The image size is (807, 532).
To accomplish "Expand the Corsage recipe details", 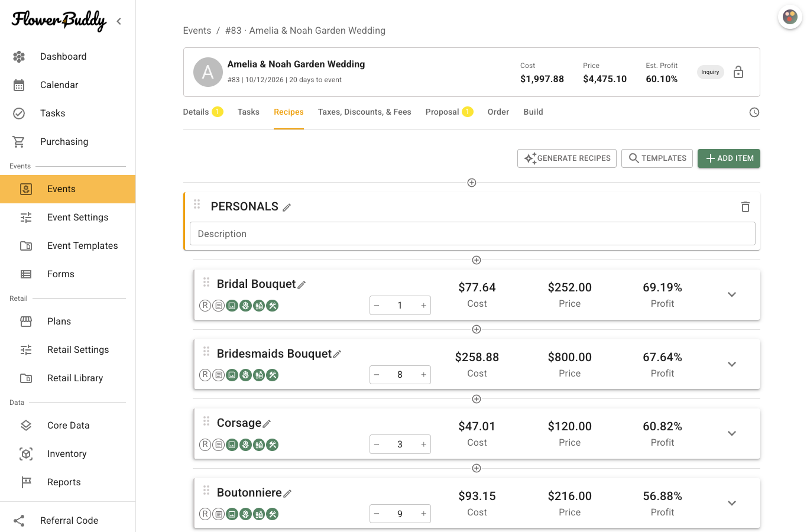I will pyautogui.click(x=732, y=433).
